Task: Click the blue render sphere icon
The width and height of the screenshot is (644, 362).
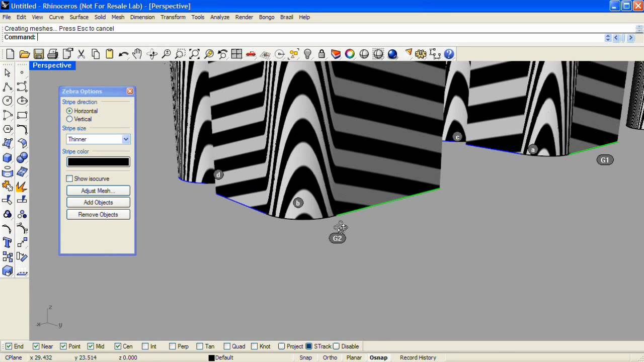Action: point(392,54)
